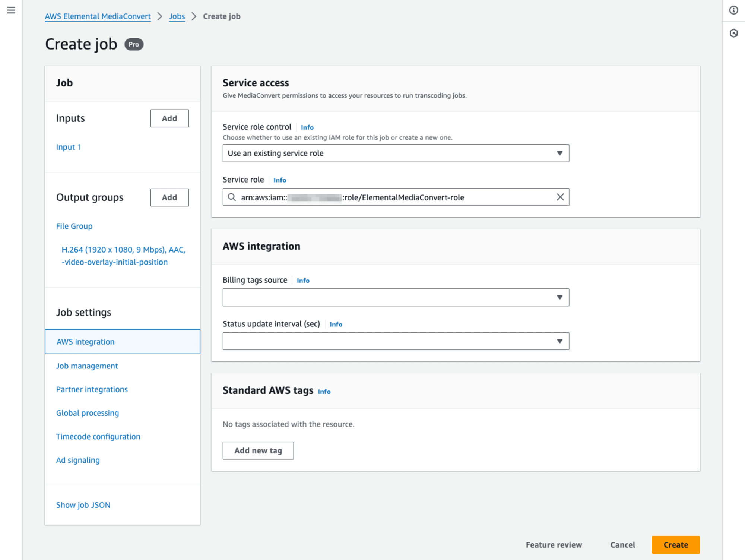Click the hexagon settings icon
This screenshot has height=560, width=745.
click(x=733, y=33)
